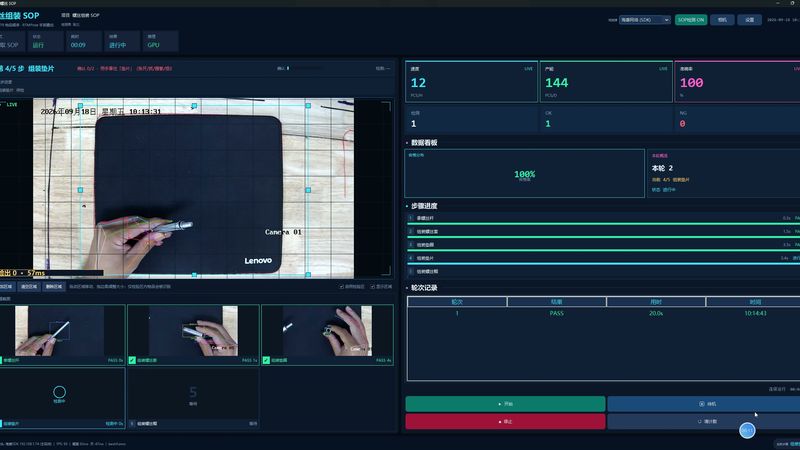Sort by the 时间 column header
The height and width of the screenshot is (450, 800).
753,302
